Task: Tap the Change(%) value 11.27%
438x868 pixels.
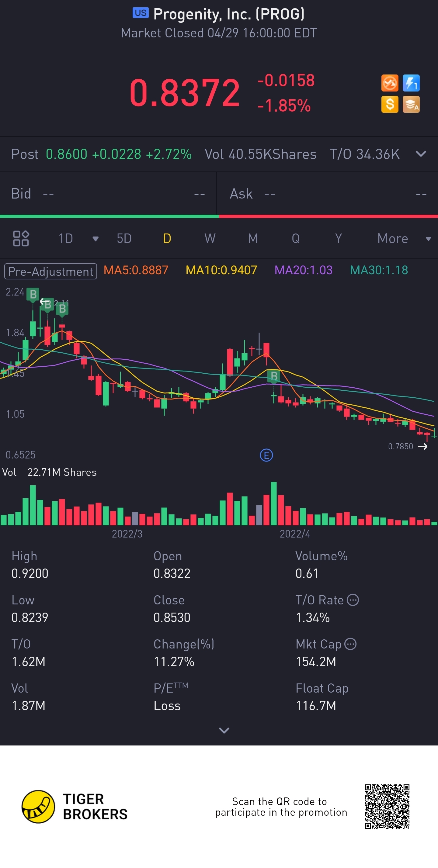Action: 174,662
